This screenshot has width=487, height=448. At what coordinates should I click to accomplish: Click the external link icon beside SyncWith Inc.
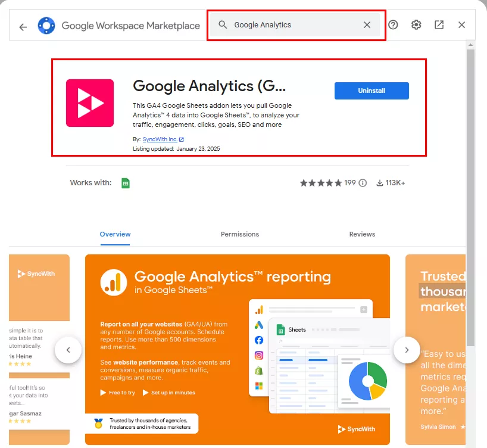[182, 139]
